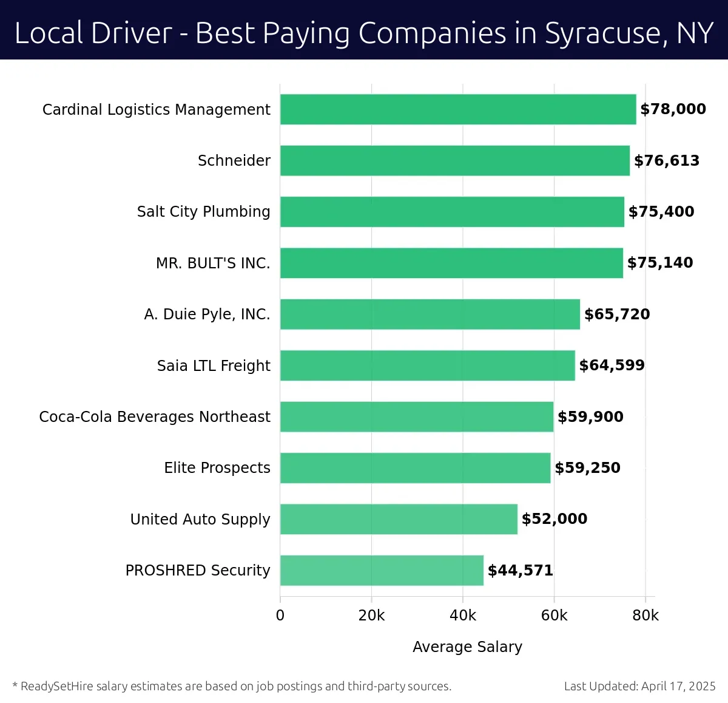Click the $65,720 value label
This screenshot has height=703, width=728.
[617, 314]
